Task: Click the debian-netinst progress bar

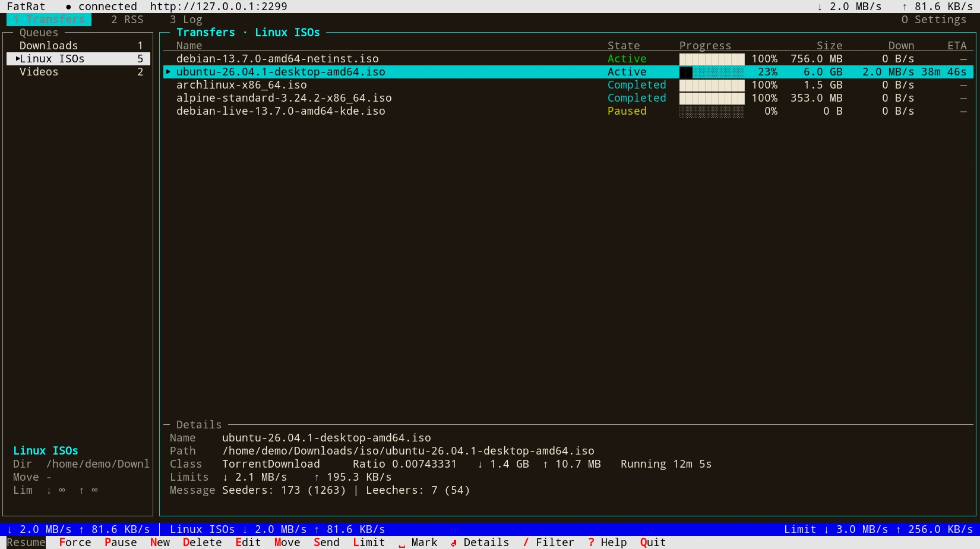Action: point(712,59)
